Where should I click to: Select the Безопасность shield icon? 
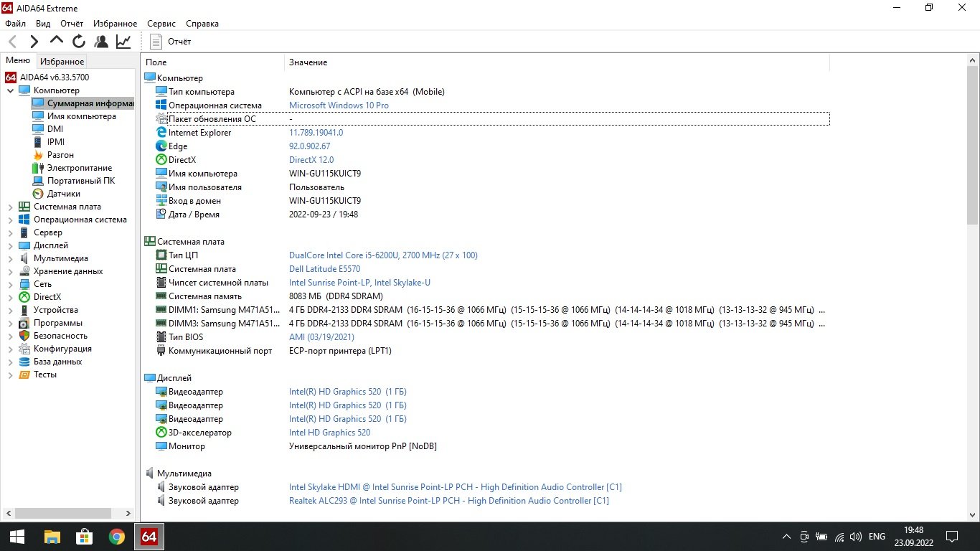point(24,336)
